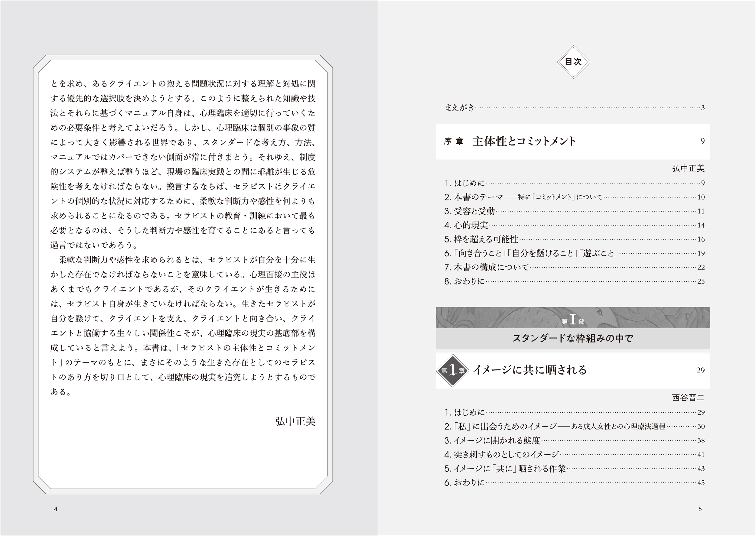
Task: Click page number 4 in the left footer
Action: (x=56, y=509)
